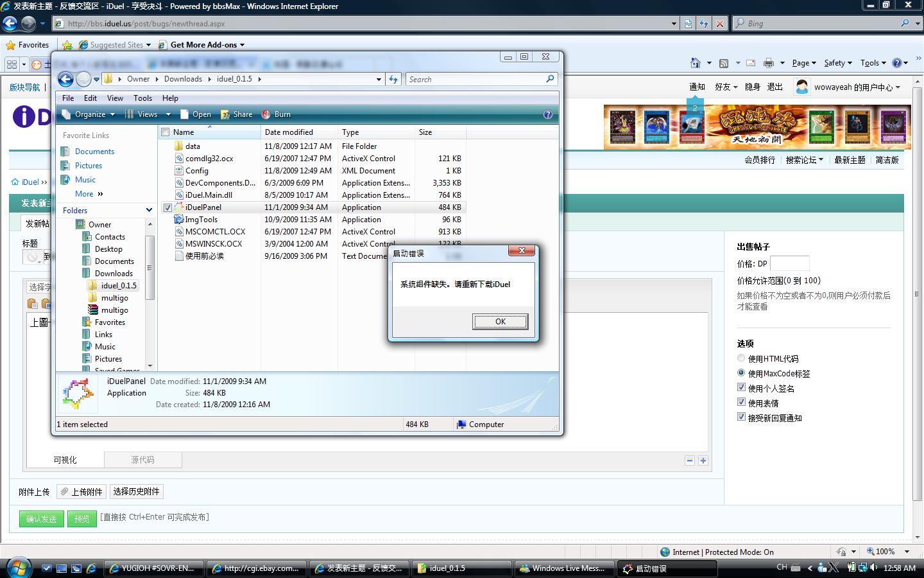Select the comdlg32.ocx file icon
The width and height of the screenshot is (924, 578).
179,158
